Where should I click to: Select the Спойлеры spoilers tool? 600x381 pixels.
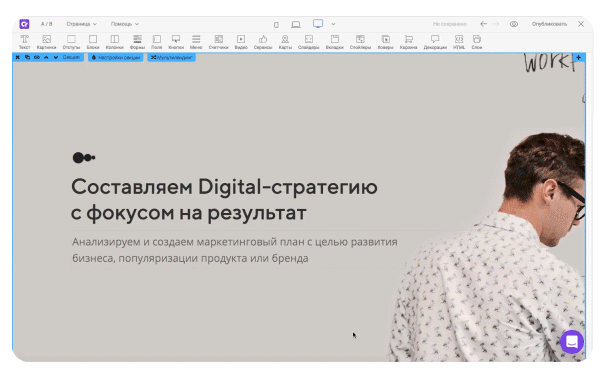coord(360,42)
